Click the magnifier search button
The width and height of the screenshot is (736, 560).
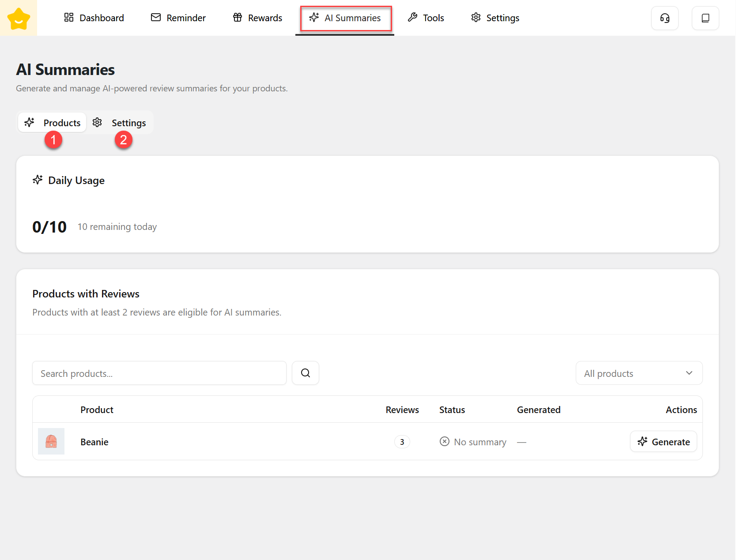click(305, 373)
